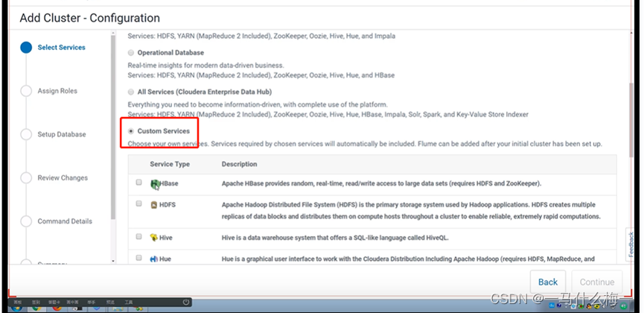Click the Back button
This screenshot has height=313, width=644.
[x=548, y=282]
